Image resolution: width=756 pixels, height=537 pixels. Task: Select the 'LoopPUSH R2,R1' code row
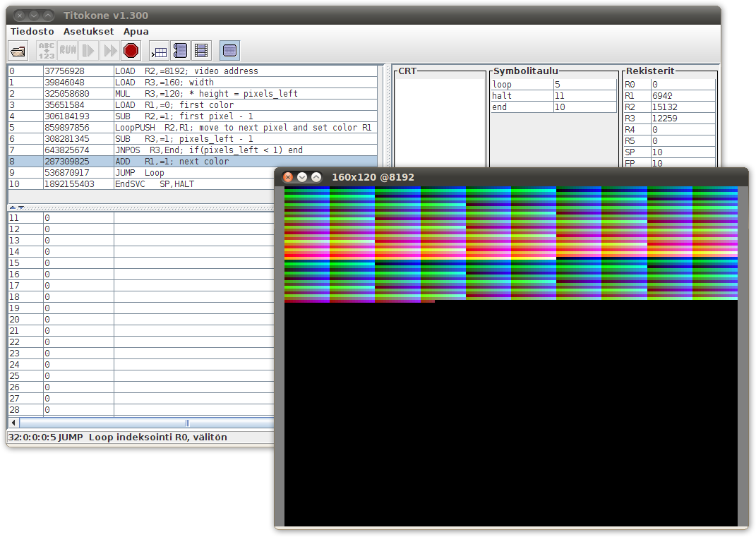(193, 127)
